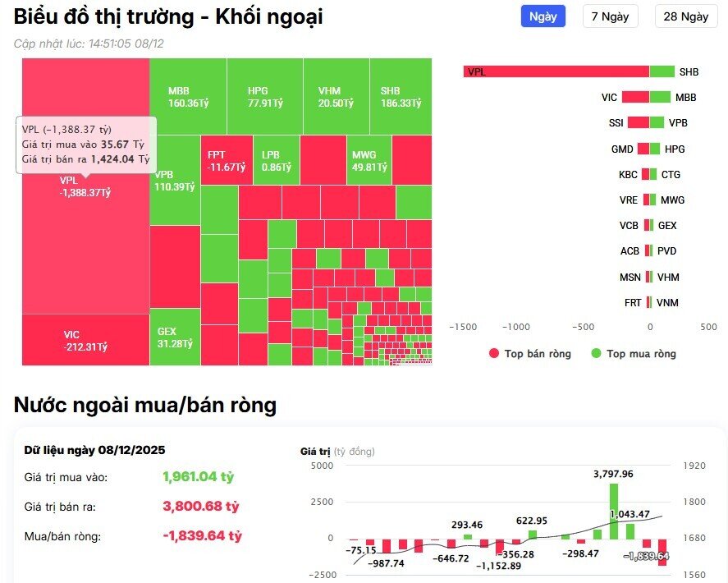Click the VNM label in the ranking list
The width and height of the screenshot is (728, 583).
tap(668, 302)
